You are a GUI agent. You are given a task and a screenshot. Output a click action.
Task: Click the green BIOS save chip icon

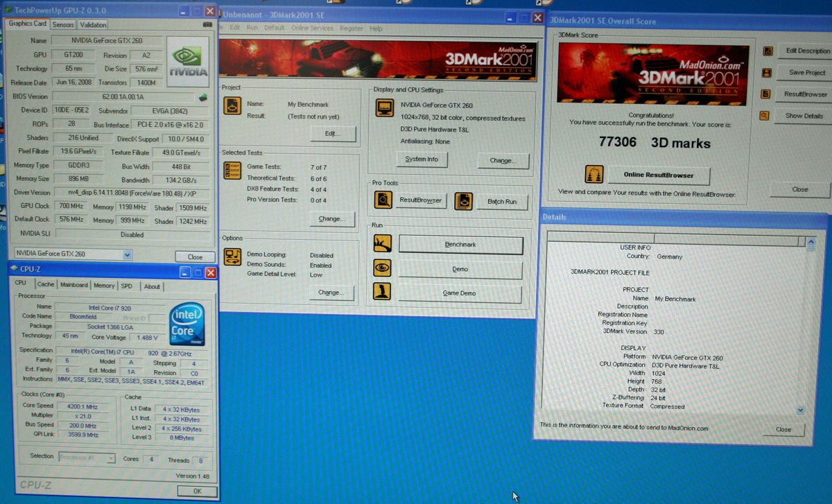[203, 97]
